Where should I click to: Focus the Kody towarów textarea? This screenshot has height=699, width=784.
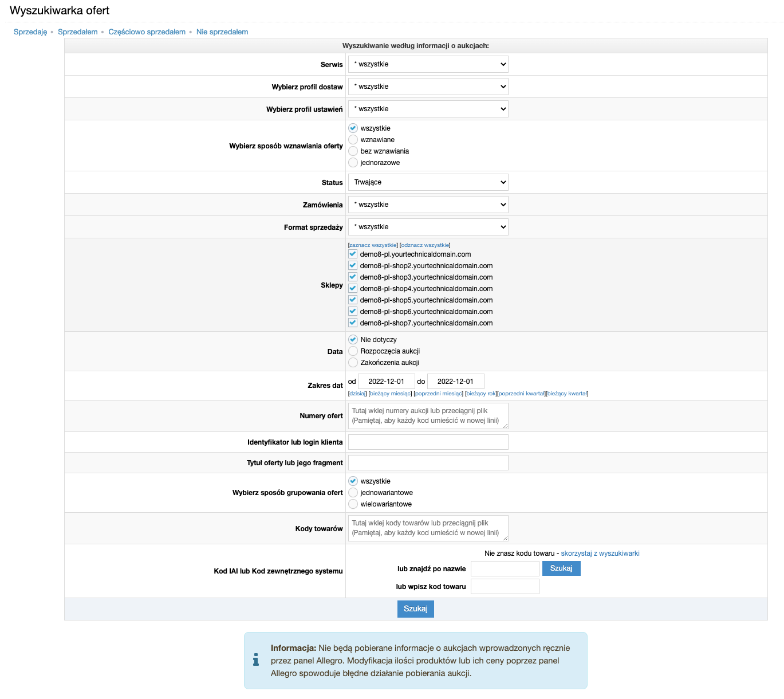click(428, 528)
